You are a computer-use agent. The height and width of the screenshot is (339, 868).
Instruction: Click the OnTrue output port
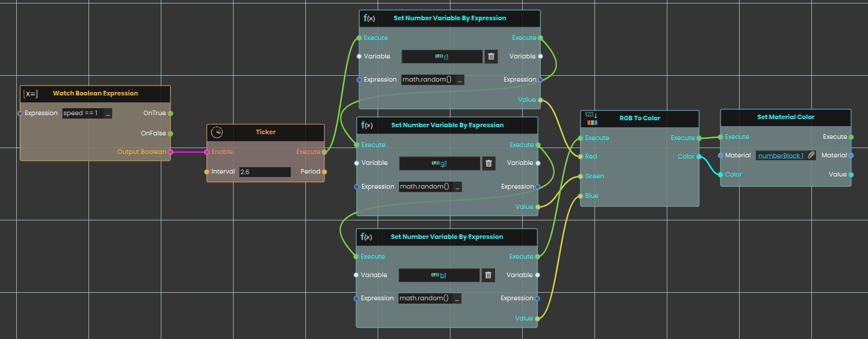[x=170, y=113]
